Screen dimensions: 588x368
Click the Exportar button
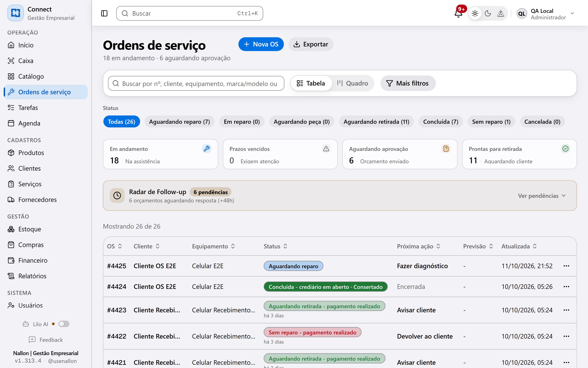[311, 44]
